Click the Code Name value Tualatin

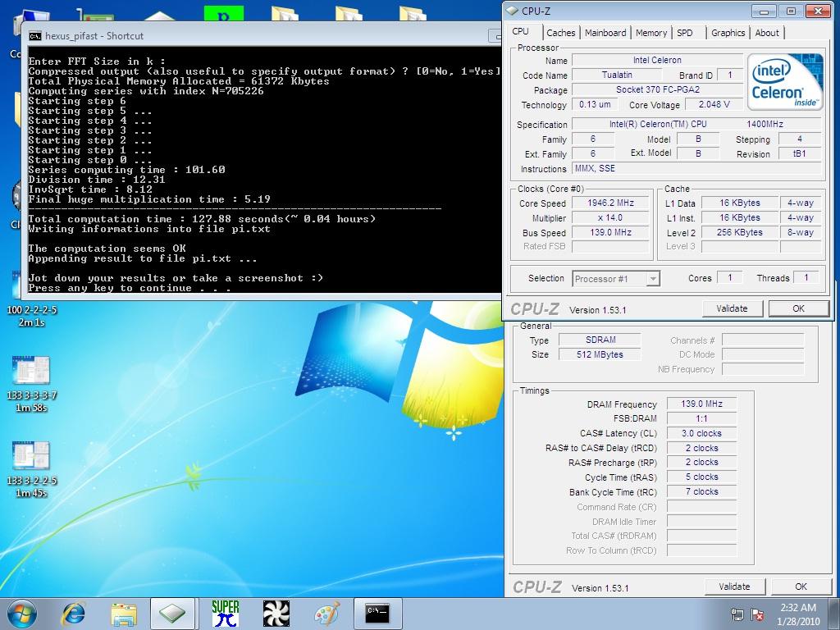pyautogui.click(x=617, y=75)
